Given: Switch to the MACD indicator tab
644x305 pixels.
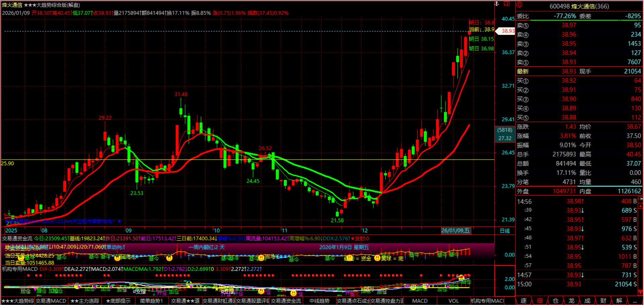Looking at the screenshot, I should 420,301.
